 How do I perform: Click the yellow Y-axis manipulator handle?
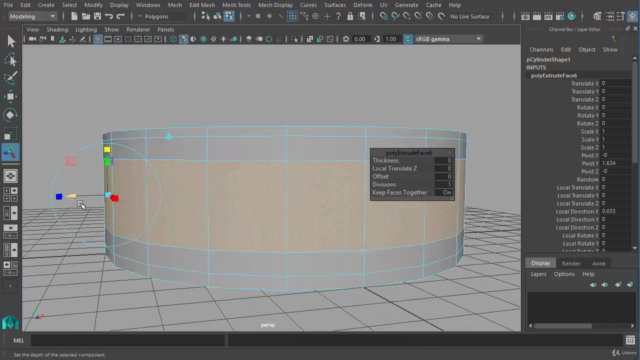point(107,150)
